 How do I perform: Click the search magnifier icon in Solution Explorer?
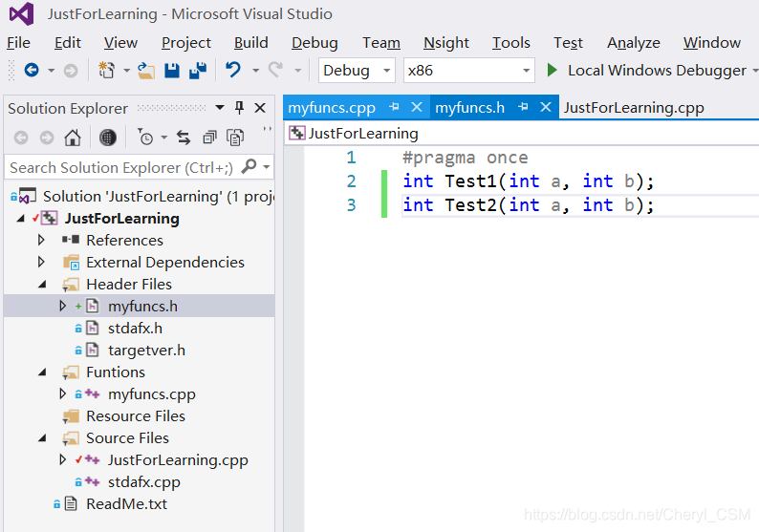[x=249, y=166]
